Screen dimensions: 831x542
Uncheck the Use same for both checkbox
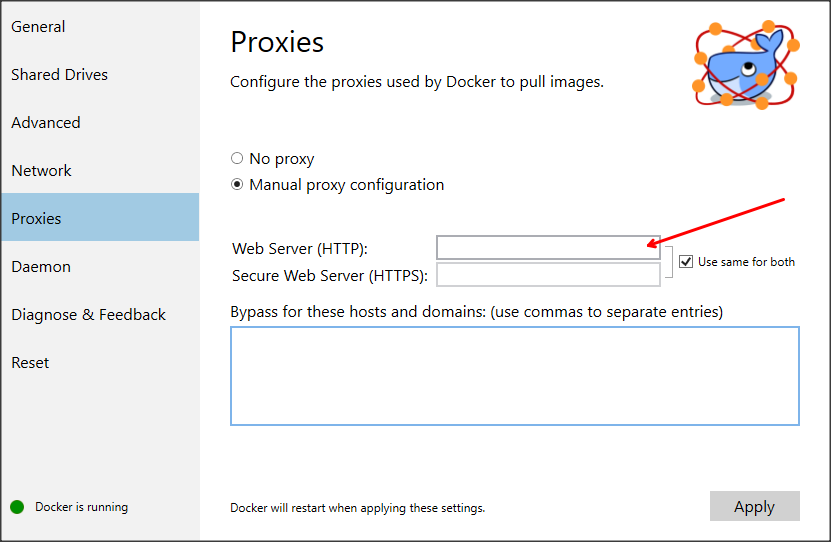(686, 261)
